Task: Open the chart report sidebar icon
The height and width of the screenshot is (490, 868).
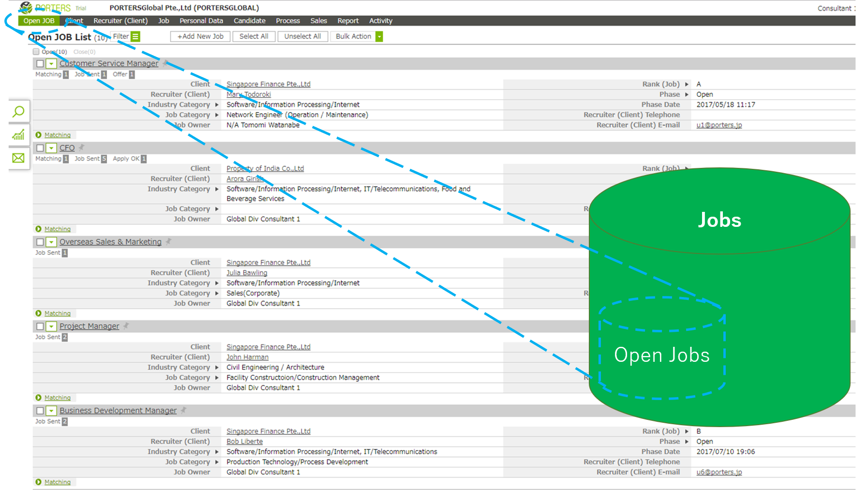Action: pos(18,135)
